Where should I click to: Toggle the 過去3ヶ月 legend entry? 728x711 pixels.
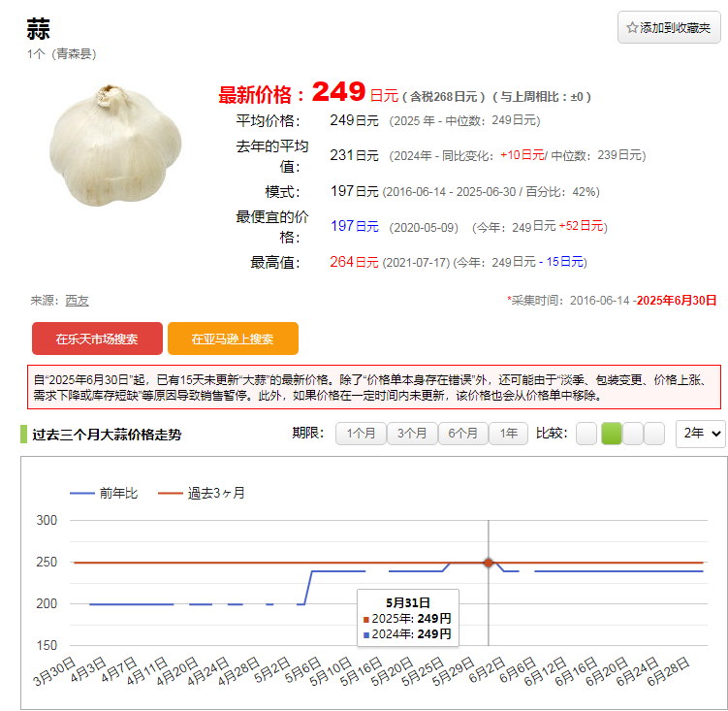(201, 493)
